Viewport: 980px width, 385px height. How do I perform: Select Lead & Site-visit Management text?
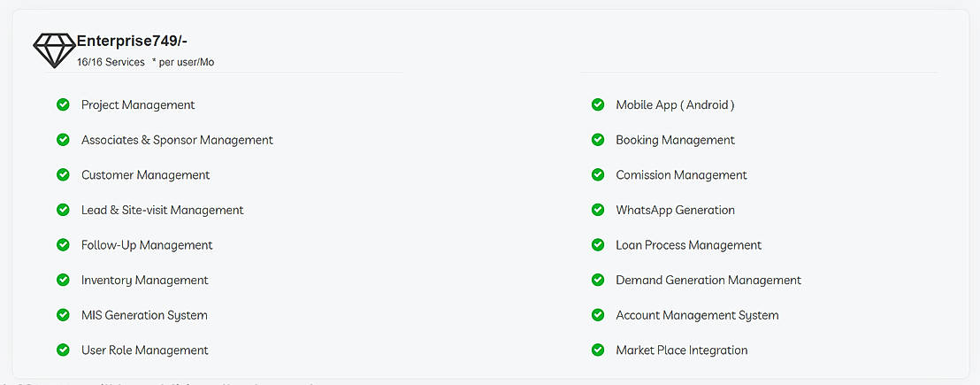pyautogui.click(x=163, y=210)
